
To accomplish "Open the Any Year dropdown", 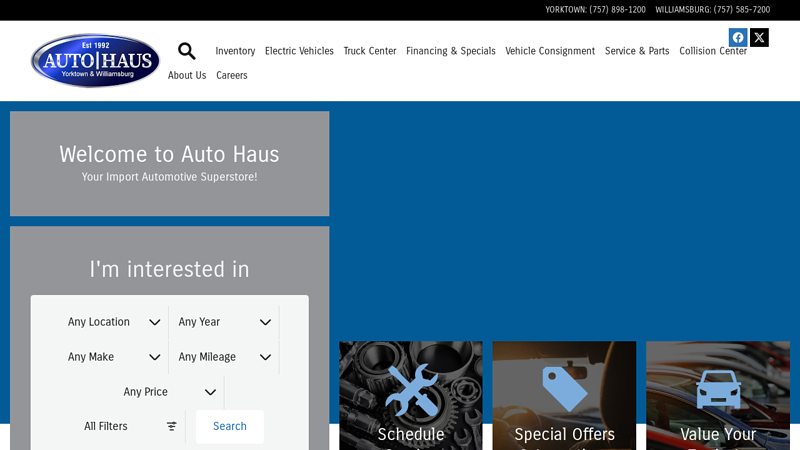I will [x=224, y=322].
